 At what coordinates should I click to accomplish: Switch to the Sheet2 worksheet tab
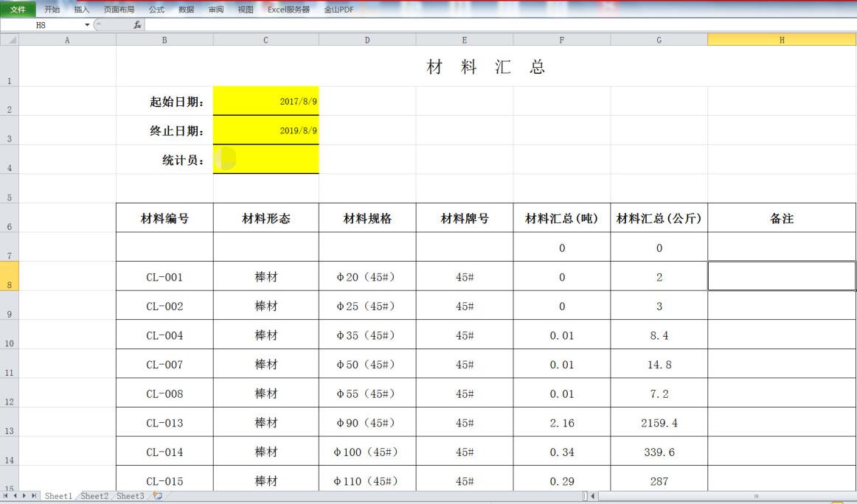pyautogui.click(x=94, y=496)
